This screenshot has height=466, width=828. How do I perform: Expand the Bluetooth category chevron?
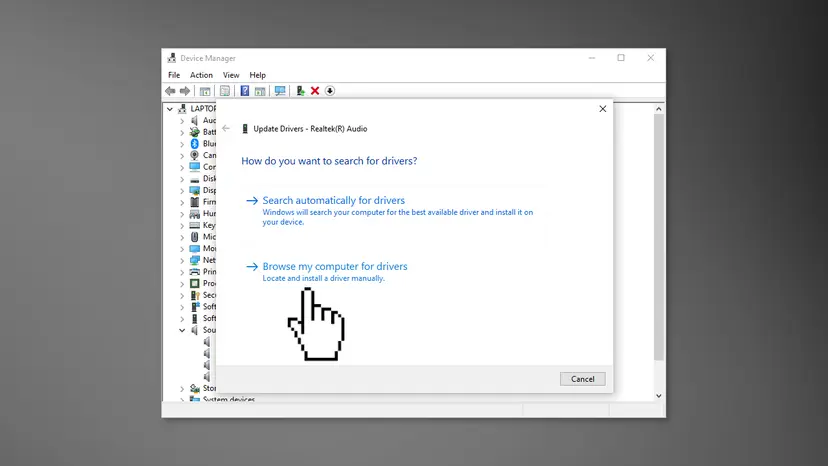[182, 144]
